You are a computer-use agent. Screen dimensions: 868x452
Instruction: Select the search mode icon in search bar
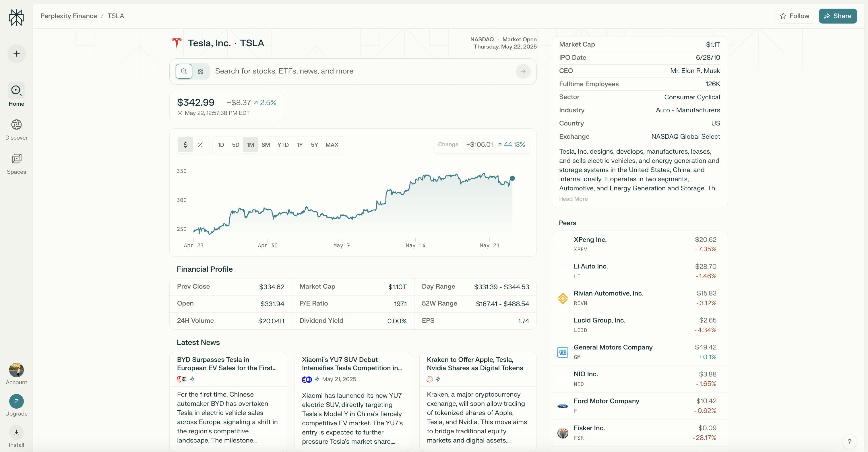[184, 72]
